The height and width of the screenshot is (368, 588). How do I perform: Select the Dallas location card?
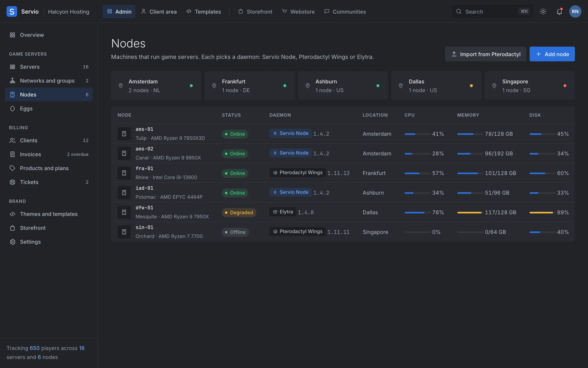pyautogui.click(x=436, y=86)
